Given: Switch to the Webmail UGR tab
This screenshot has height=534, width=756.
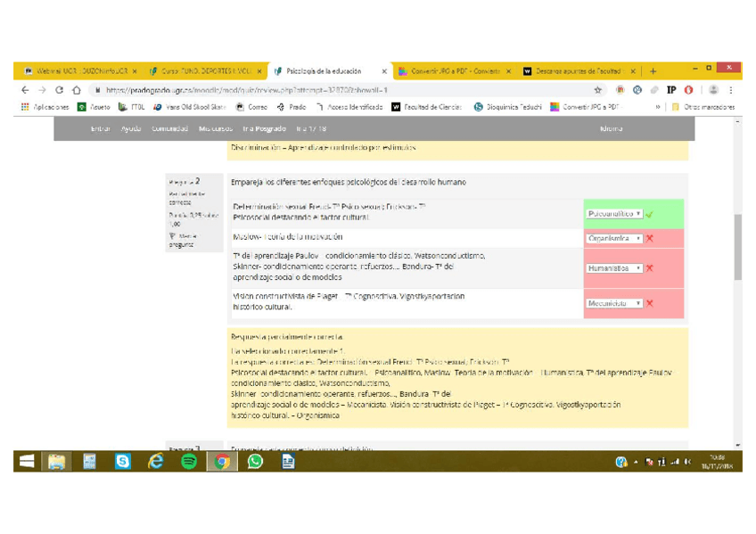Looking at the screenshot, I should click(x=78, y=71).
